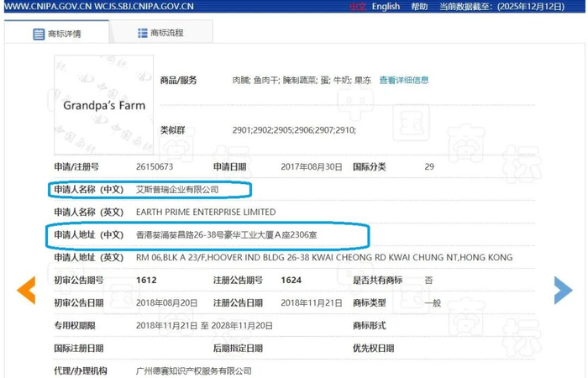588x378 pixels.
Task: Select registration announcement date 2018年11月21日
Action: pyautogui.click(x=312, y=302)
